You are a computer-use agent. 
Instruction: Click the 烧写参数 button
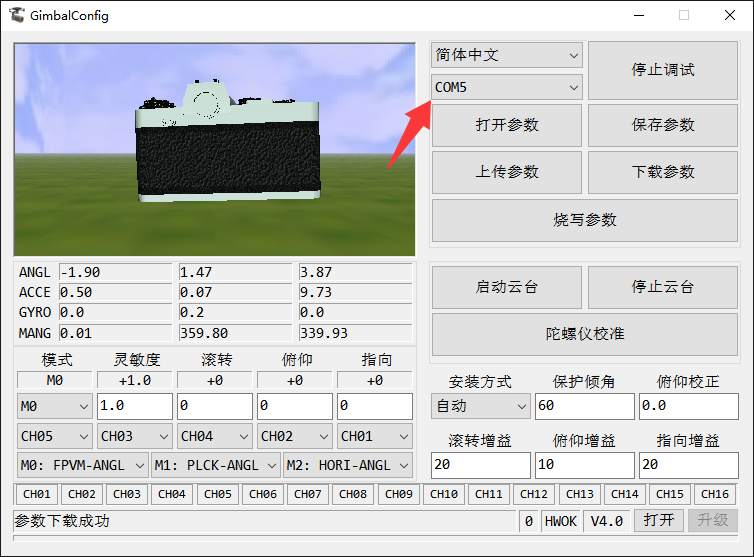tap(585, 220)
